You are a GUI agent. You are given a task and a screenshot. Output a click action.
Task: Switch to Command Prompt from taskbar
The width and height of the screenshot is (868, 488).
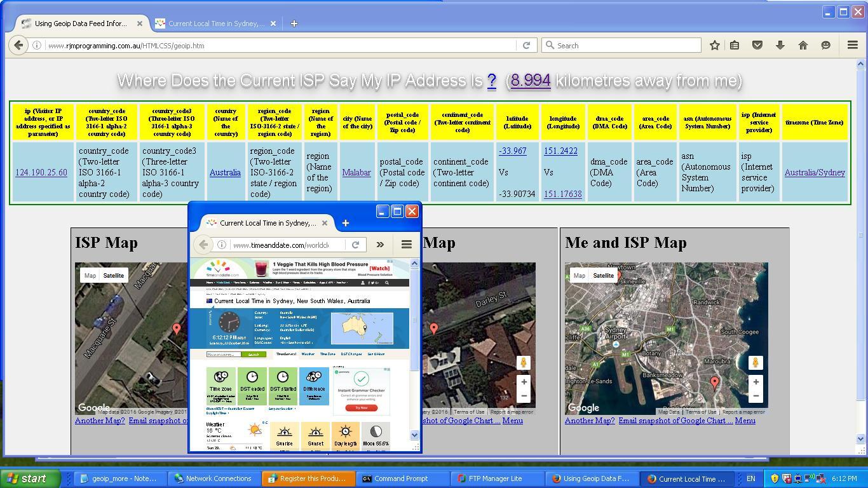[x=402, y=478]
